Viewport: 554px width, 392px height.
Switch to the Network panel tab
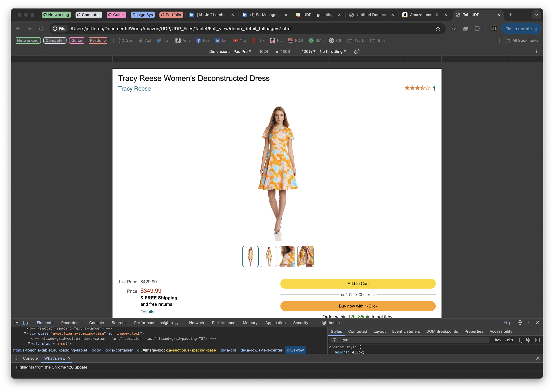click(196, 323)
